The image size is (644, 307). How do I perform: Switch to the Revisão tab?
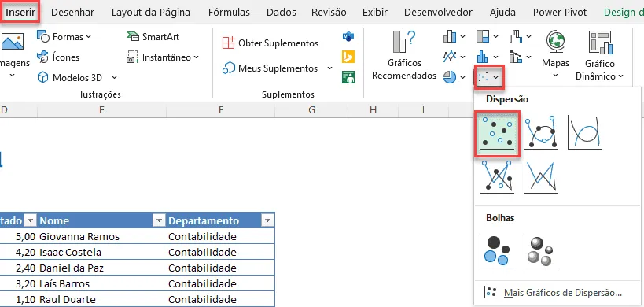(329, 13)
